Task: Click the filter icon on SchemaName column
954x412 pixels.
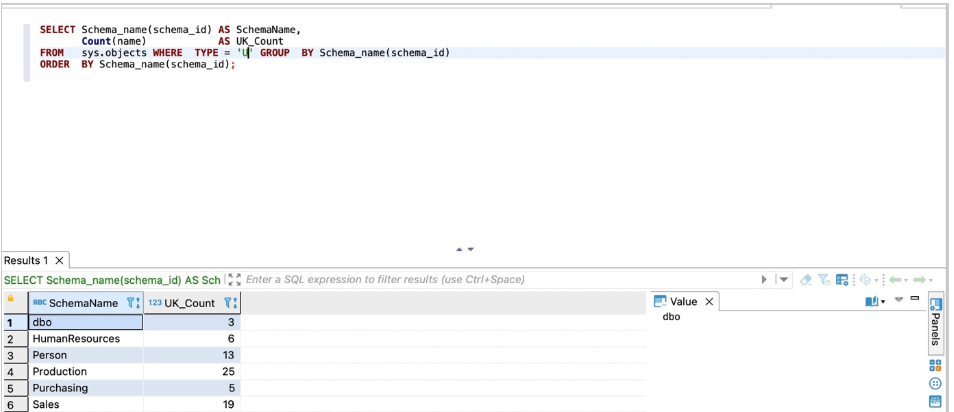Action: point(130,302)
